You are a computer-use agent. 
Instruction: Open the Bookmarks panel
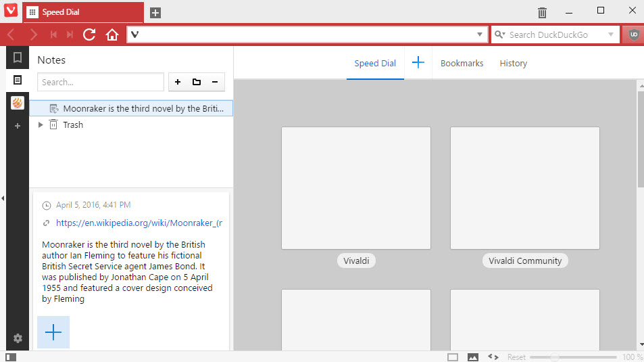(18, 58)
